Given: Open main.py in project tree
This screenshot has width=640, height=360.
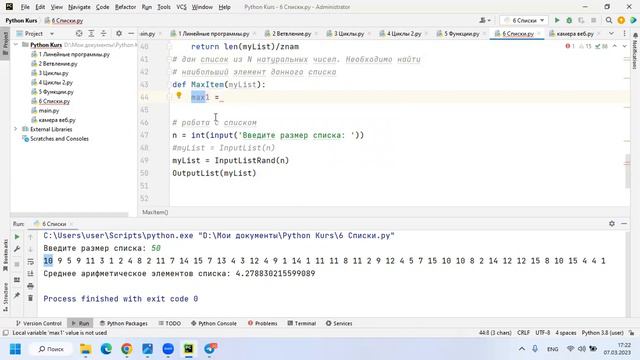Looking at the screenshot, I should [49, 111].
